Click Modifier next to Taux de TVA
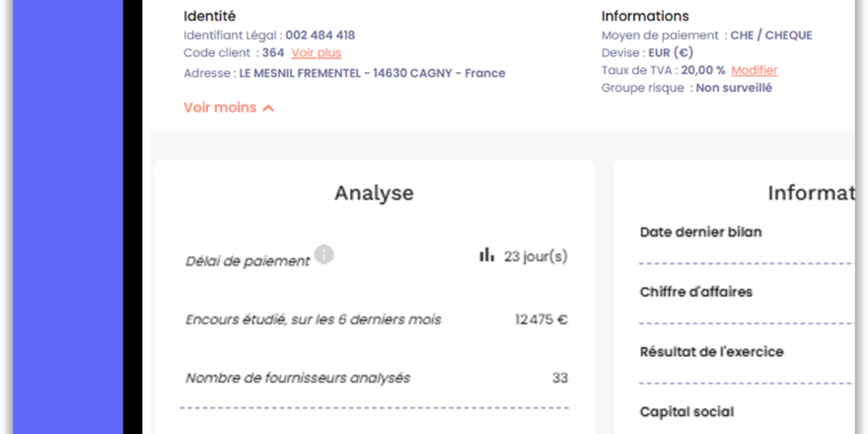The width and height of the screenshot is (868, 434). tap(755, 70)
